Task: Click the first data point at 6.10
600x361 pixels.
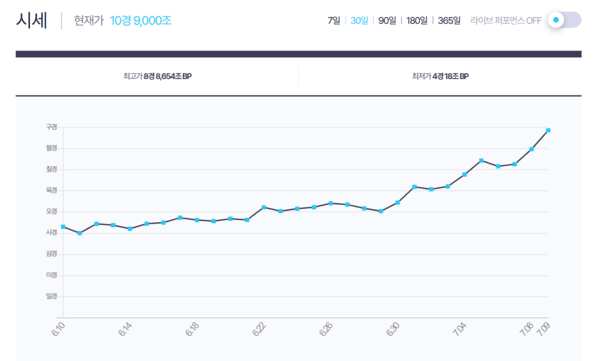Action: pos(63,227)
